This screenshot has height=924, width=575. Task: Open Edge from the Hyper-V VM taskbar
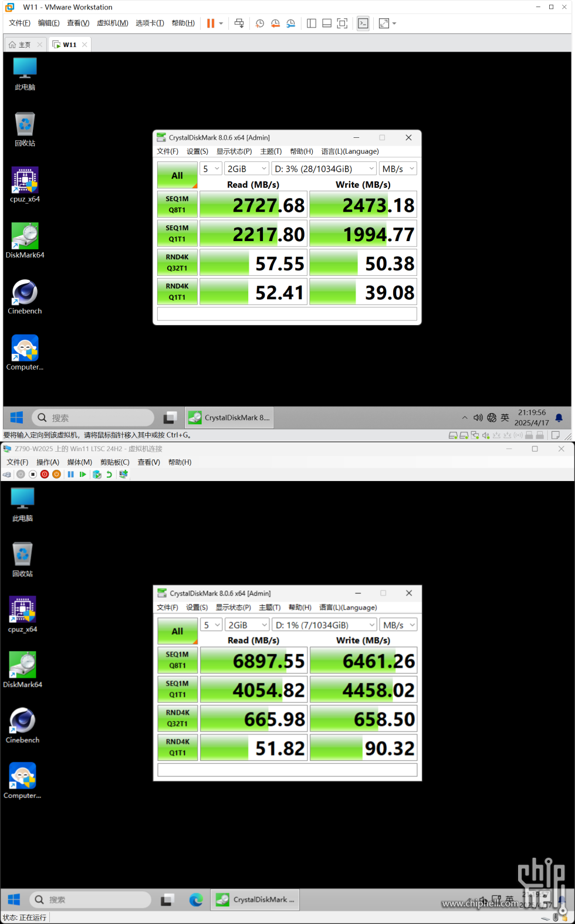click(x=196, y=899)
